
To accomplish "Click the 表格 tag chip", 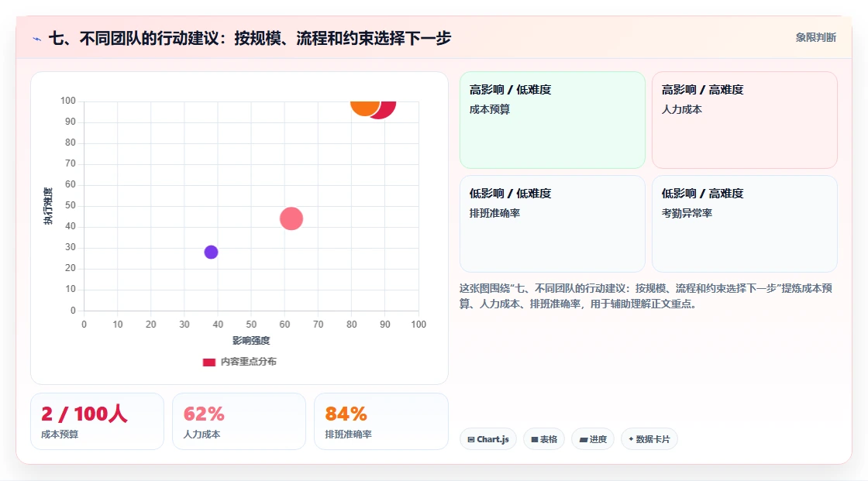I will tap(544, 439).
